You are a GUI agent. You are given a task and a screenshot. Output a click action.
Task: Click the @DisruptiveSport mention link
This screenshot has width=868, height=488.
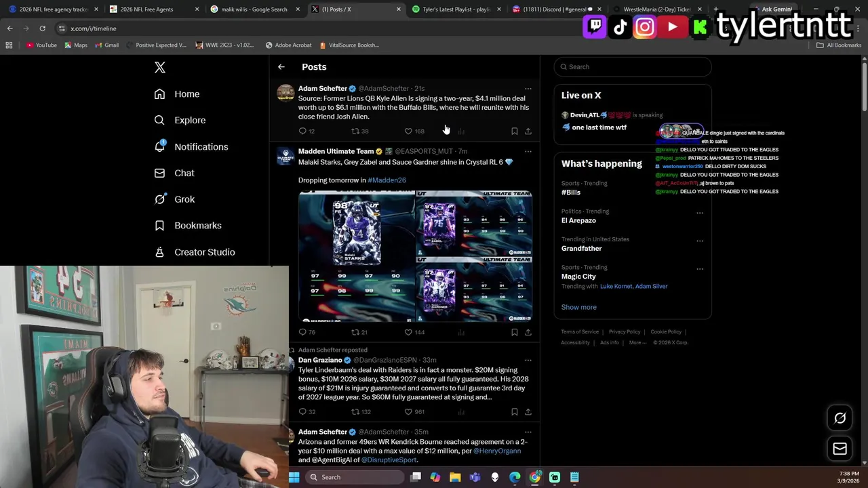coord(389,460)
